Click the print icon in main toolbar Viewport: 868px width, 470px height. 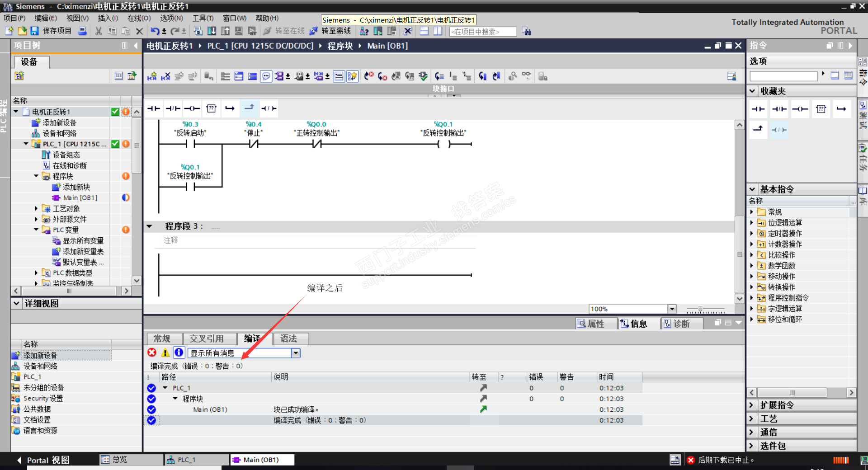82,31
